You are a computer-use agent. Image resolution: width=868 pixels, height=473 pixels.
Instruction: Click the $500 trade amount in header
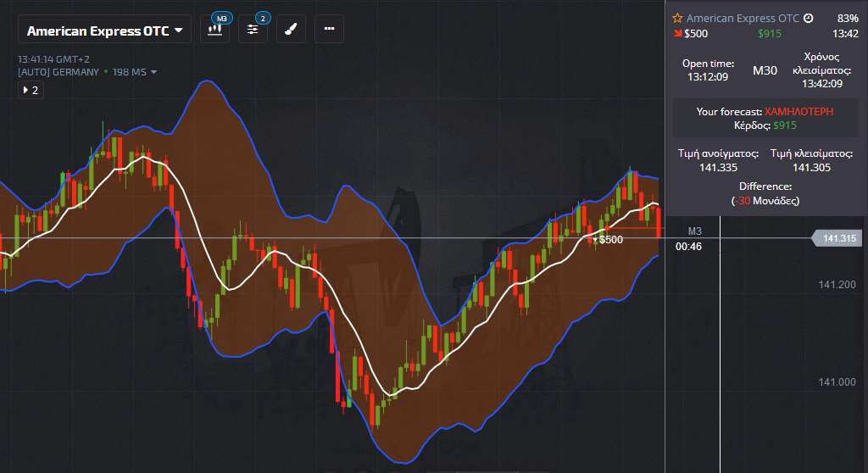696,34
